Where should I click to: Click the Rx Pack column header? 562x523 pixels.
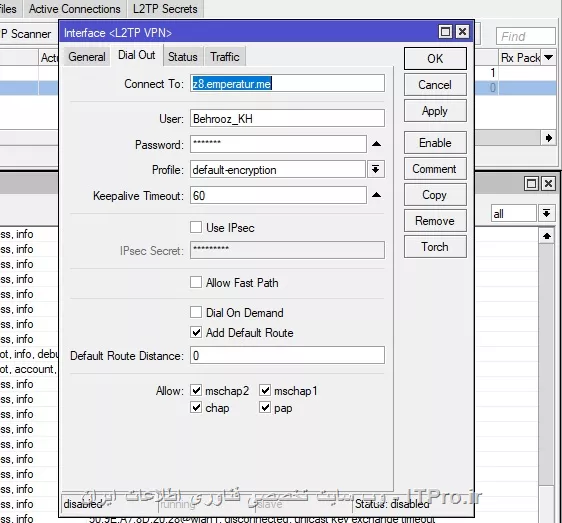(520, 57)
